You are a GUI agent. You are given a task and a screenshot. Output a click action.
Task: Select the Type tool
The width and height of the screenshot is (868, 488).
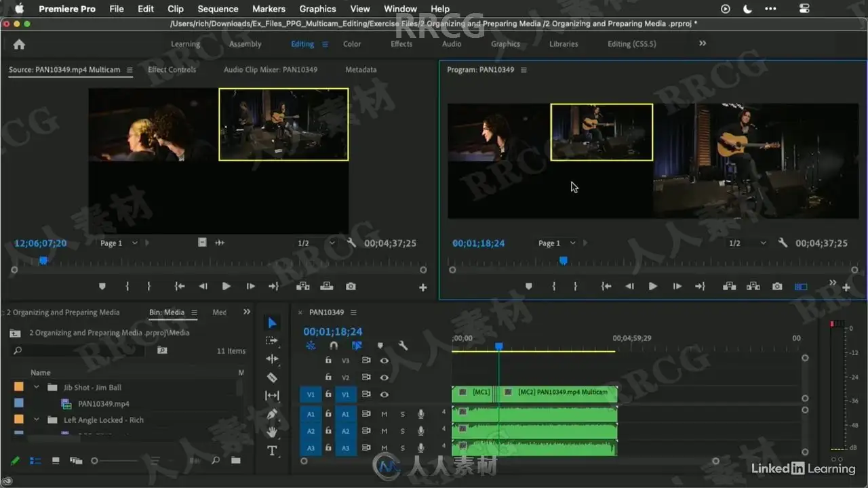point(272,451)
